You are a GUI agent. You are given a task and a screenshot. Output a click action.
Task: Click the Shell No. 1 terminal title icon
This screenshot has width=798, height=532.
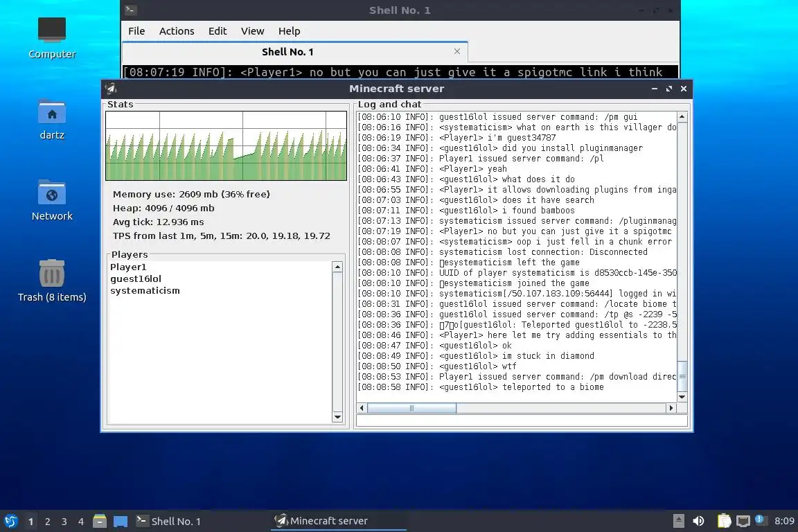coord(130,10)
